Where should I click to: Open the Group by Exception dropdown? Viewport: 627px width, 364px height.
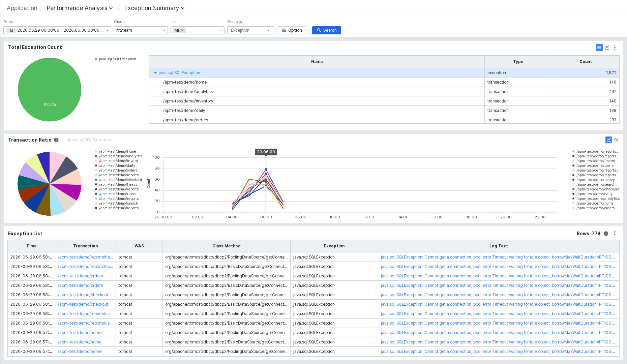click(250, 30)
